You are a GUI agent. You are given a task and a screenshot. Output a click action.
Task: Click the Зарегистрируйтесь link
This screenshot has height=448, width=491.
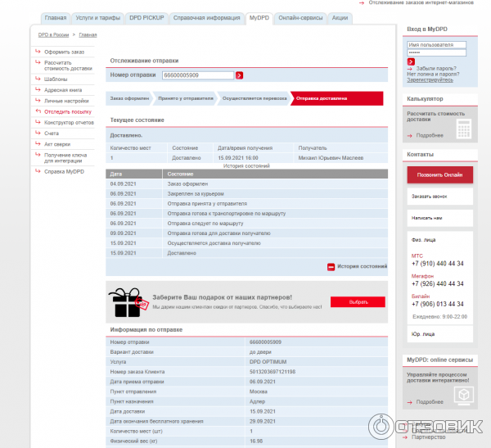(430, 79)
